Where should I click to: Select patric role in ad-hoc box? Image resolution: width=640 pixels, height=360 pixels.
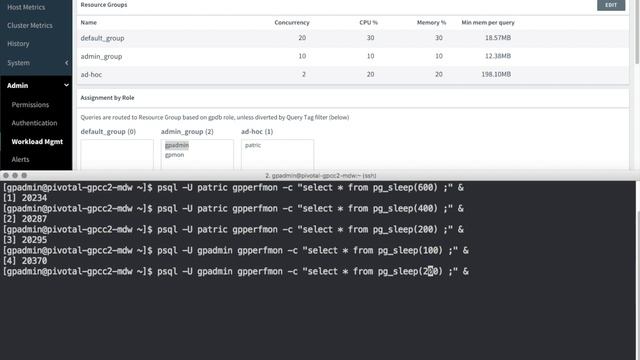253,145
